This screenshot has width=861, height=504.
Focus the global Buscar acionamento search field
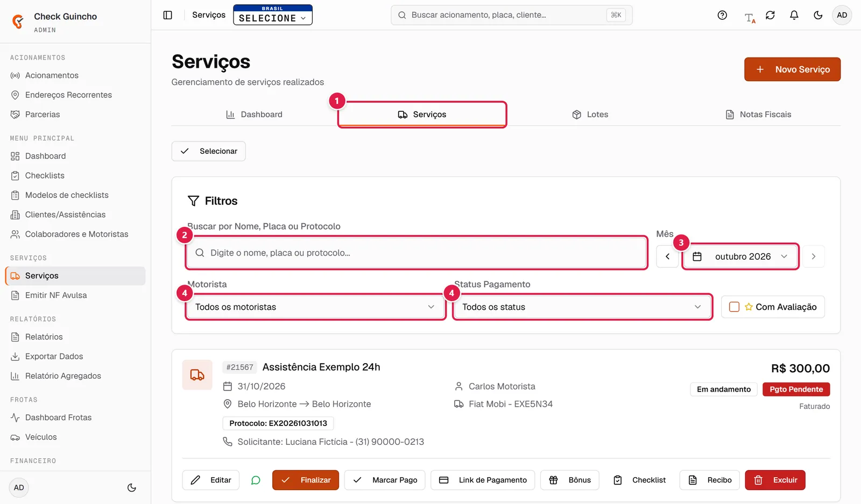[512, 15]
